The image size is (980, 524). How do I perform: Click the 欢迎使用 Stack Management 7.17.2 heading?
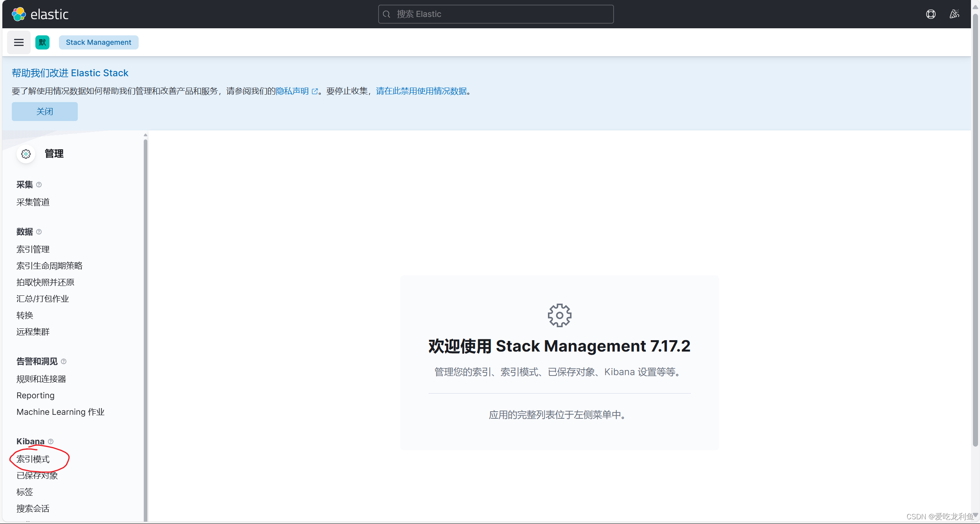pyautogui.click(x=559, y=346)
